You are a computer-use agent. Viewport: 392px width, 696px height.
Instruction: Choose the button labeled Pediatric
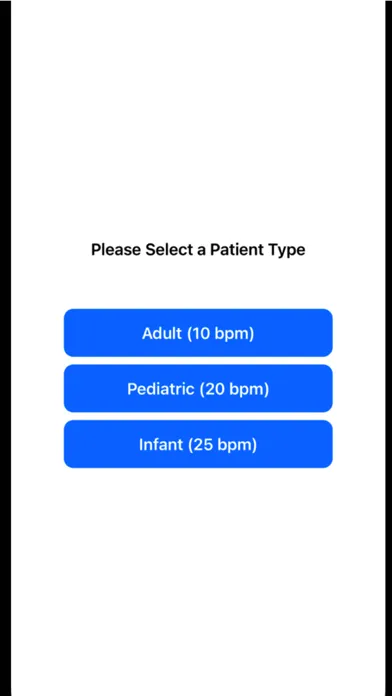pyautogui.click(x=198, y=388)
